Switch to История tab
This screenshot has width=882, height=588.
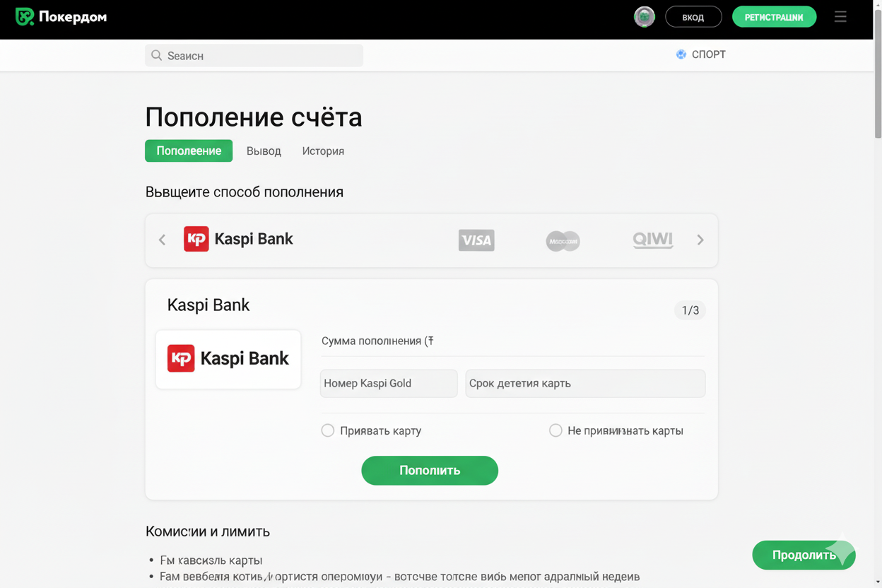click(x=323, y=151)
